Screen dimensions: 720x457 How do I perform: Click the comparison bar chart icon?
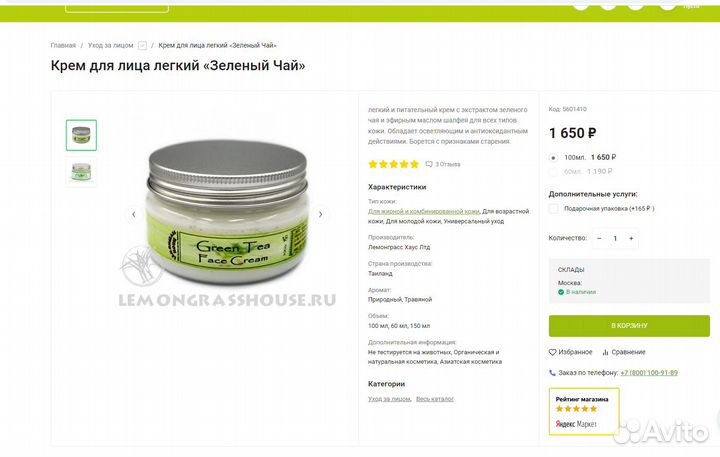tap(605, 352)
